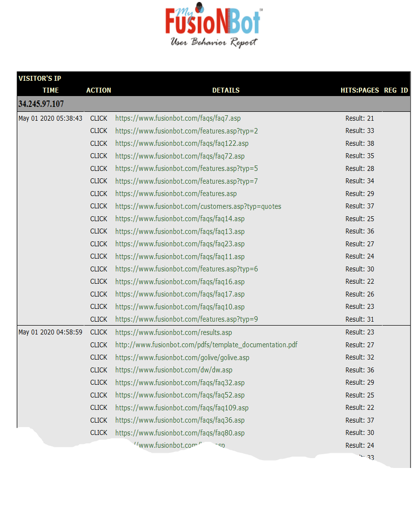This screenshot has width=416, height=532.
Task: Click Result: 38 for faq122.asp
Action: (x=360, y=143)
